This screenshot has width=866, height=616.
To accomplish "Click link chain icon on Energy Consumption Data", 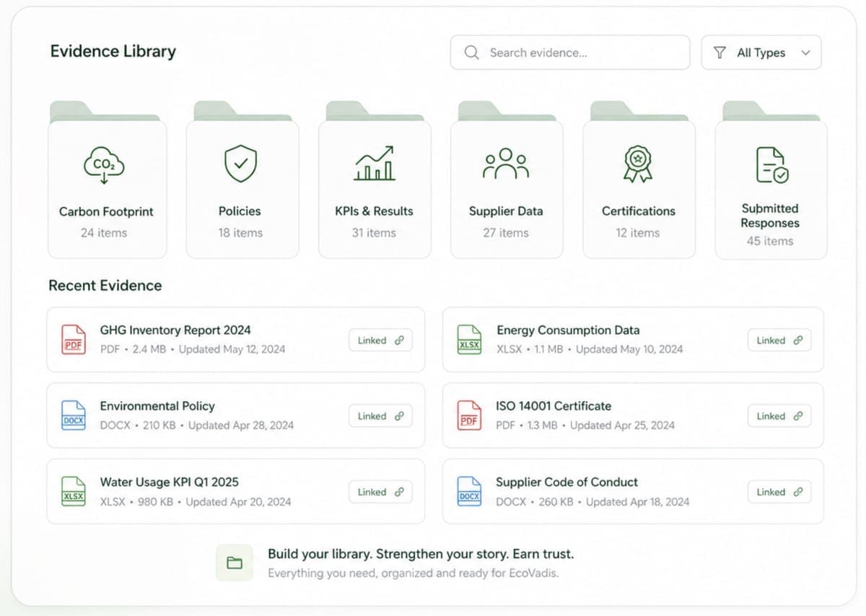I will pos(798,340).
